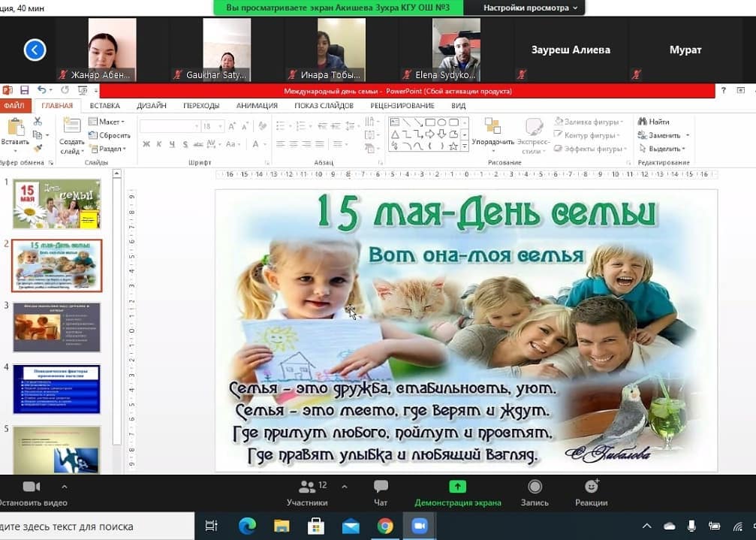Start recording with the Запись button
Image resolution: width=756 pixels, height=540 pixels.
(x=535, y=487)
